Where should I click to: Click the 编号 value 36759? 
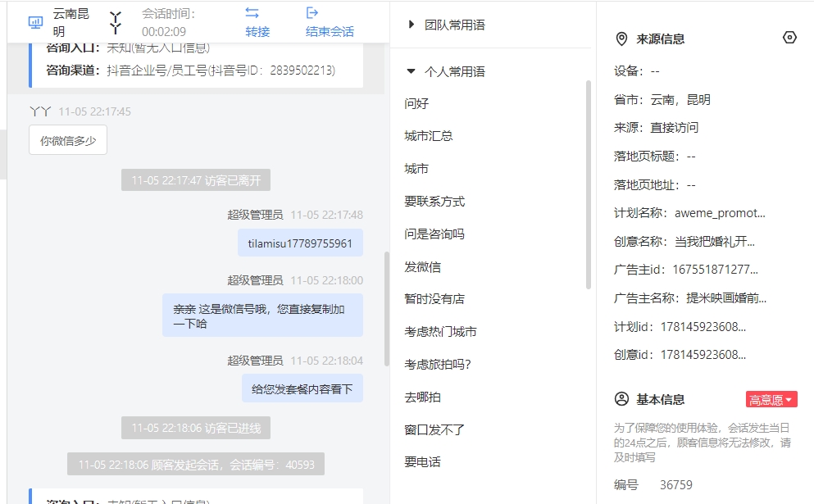[676, 485]
